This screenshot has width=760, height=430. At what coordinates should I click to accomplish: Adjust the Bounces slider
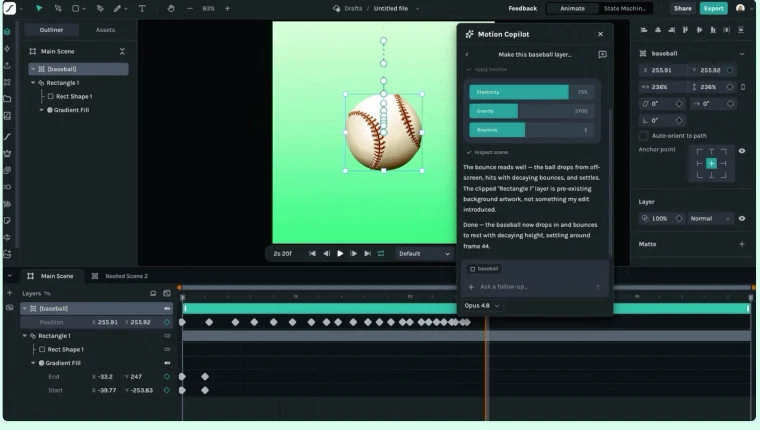click(x=532, y=130)
